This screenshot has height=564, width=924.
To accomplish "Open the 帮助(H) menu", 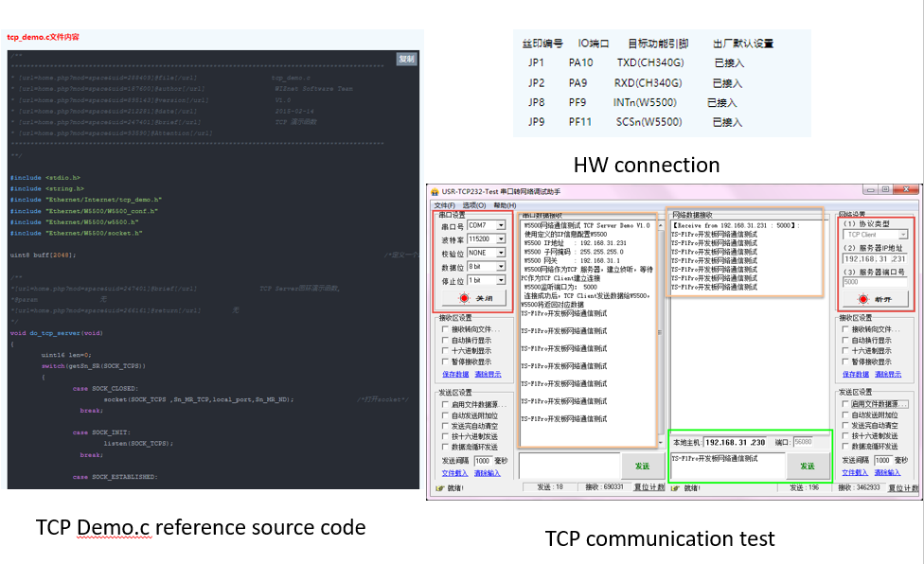I will point(505,205).
